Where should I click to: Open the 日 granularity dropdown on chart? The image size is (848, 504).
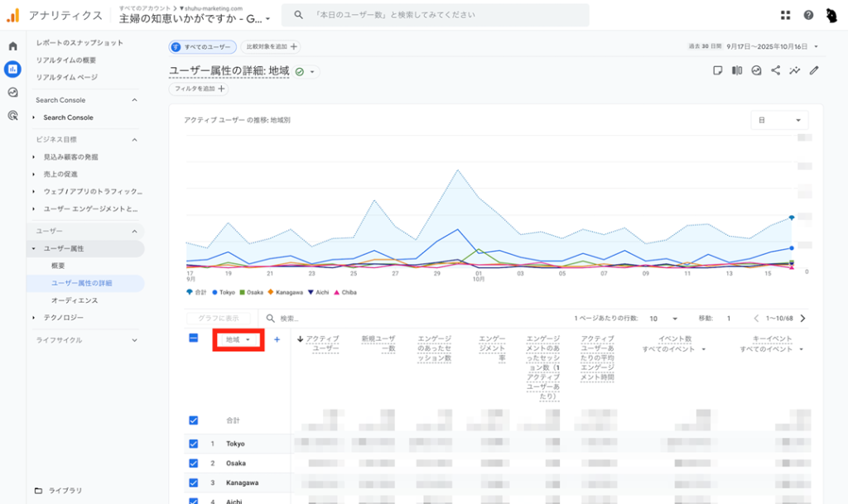[x=778, y=120]
